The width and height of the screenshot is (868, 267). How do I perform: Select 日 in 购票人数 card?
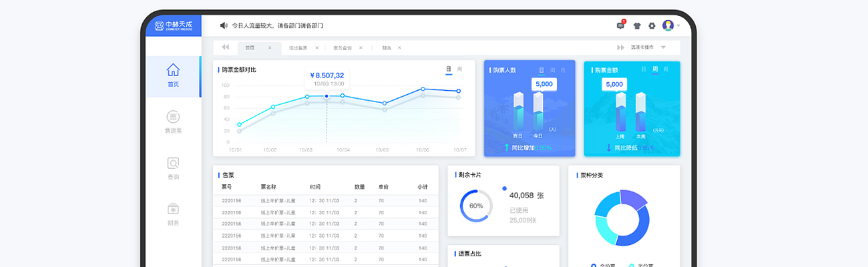click(x=541, y=69)
